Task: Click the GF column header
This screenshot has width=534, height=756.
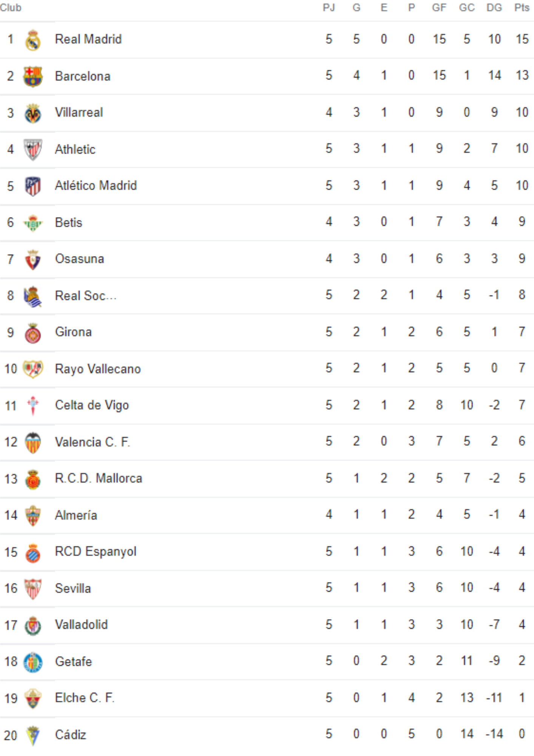Action: [x=439, y=8]
